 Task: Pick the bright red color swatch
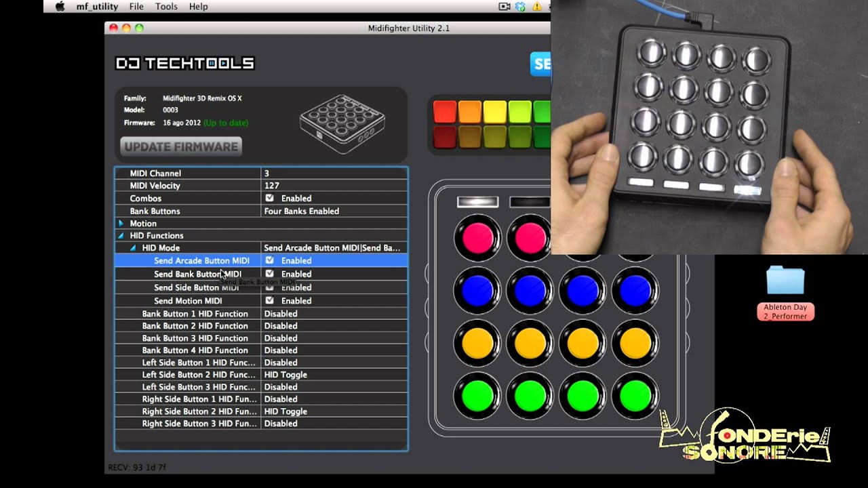pos(445,112)
